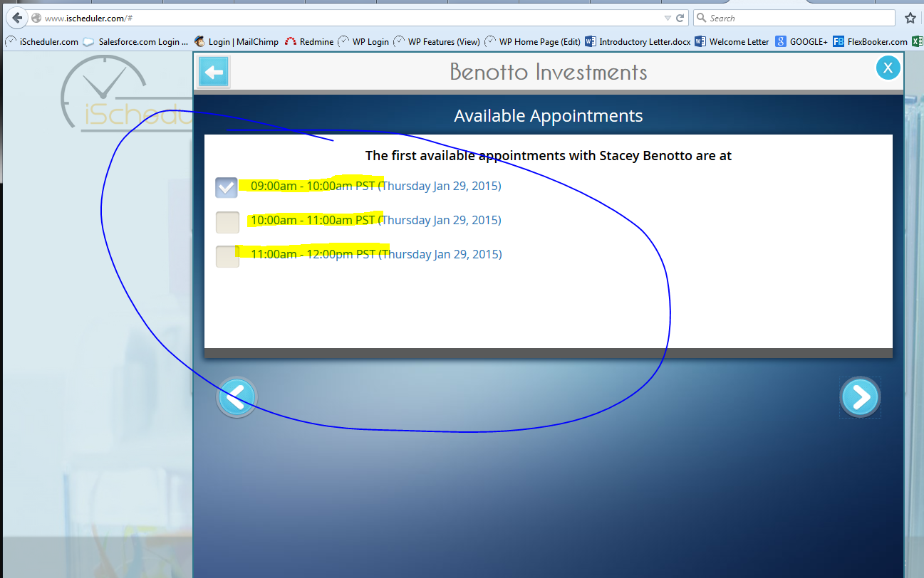
Task: Open the Salesforce.com Login bookmark
Action: click(x=136, y=42)
